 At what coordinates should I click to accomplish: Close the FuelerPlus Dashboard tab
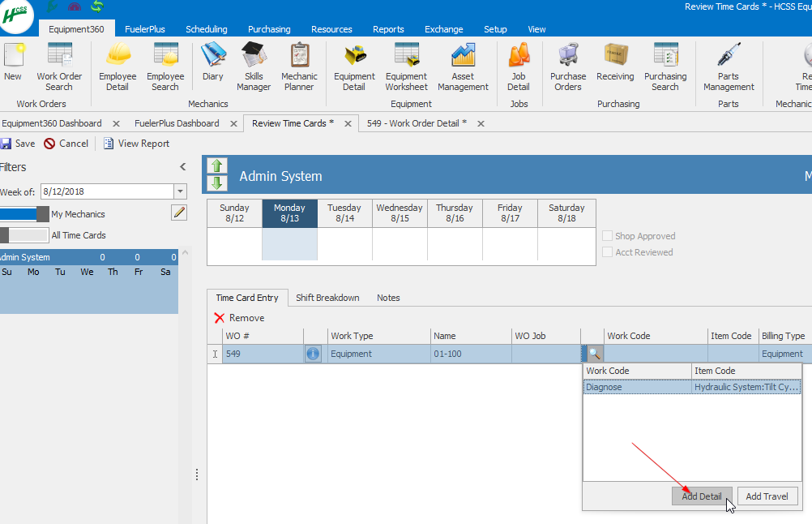pos(233,124)
